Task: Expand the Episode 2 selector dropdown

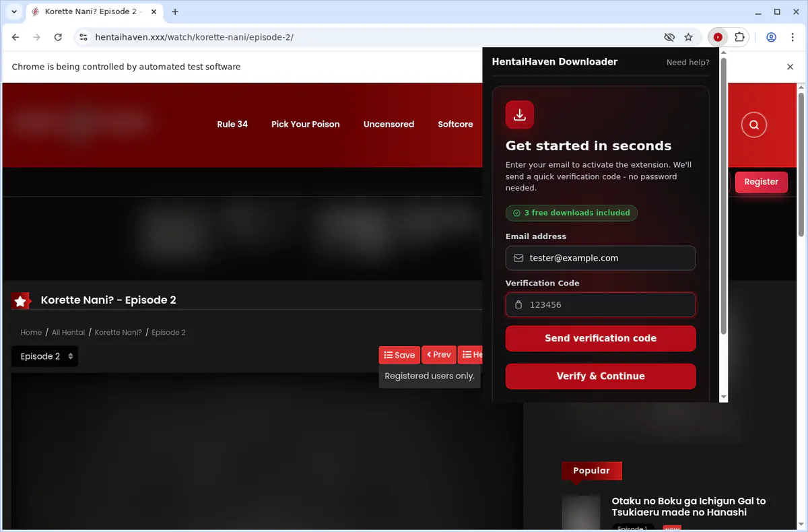Action: [x=44, y=356]
